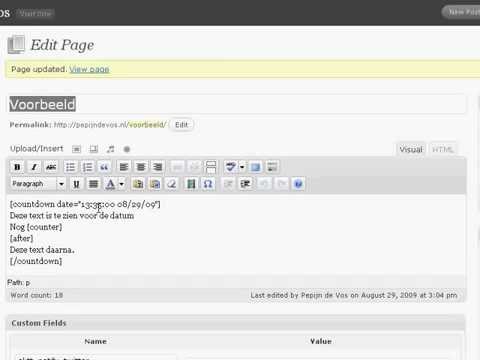Toggle spellchecker button

point(231,167)
